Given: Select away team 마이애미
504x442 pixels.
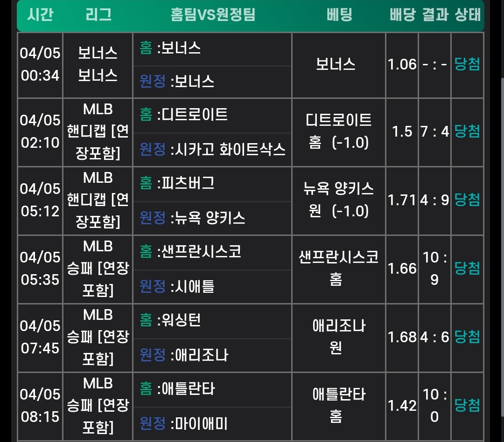Looking at the screenshot, I should pos(199,423).
